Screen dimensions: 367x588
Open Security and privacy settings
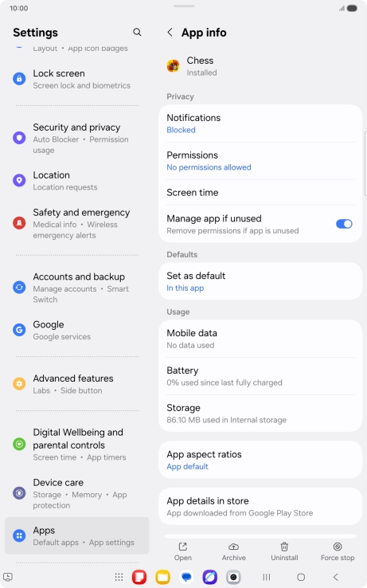pos(77,138)
